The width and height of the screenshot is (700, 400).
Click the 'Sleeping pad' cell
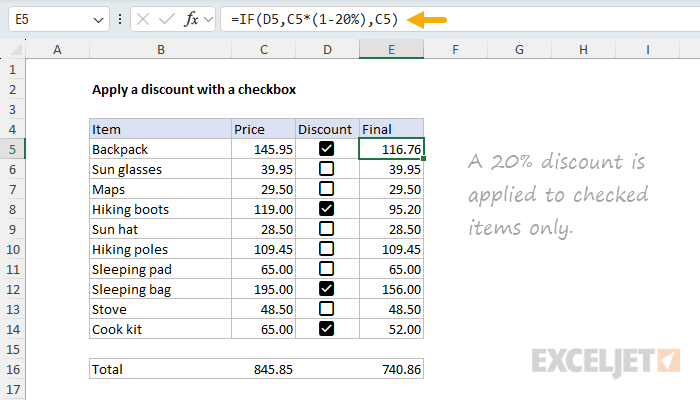[160, 269]
